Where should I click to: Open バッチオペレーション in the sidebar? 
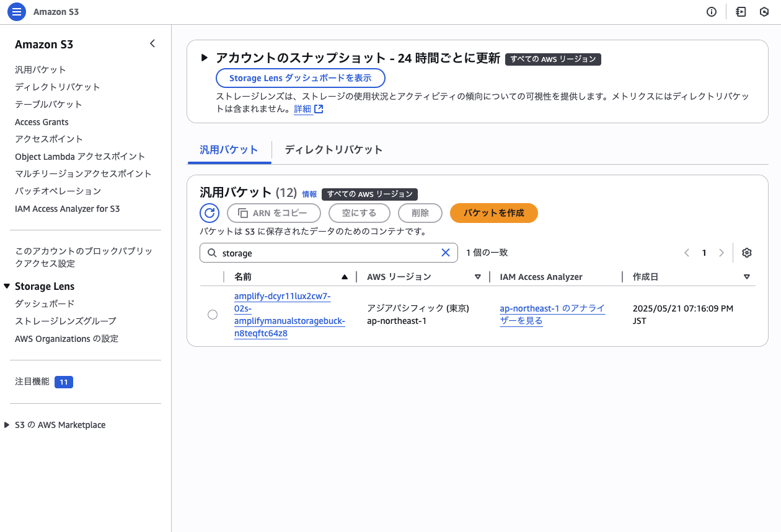pos(58,191)
